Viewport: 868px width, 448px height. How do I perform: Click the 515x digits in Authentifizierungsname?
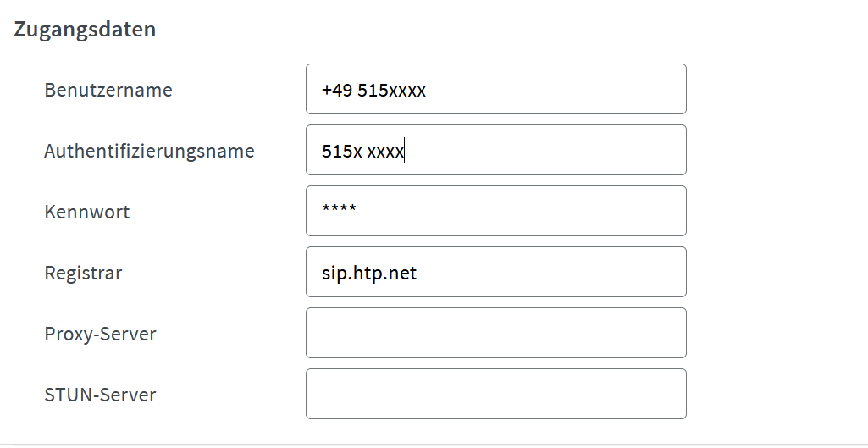coord(341,151)
